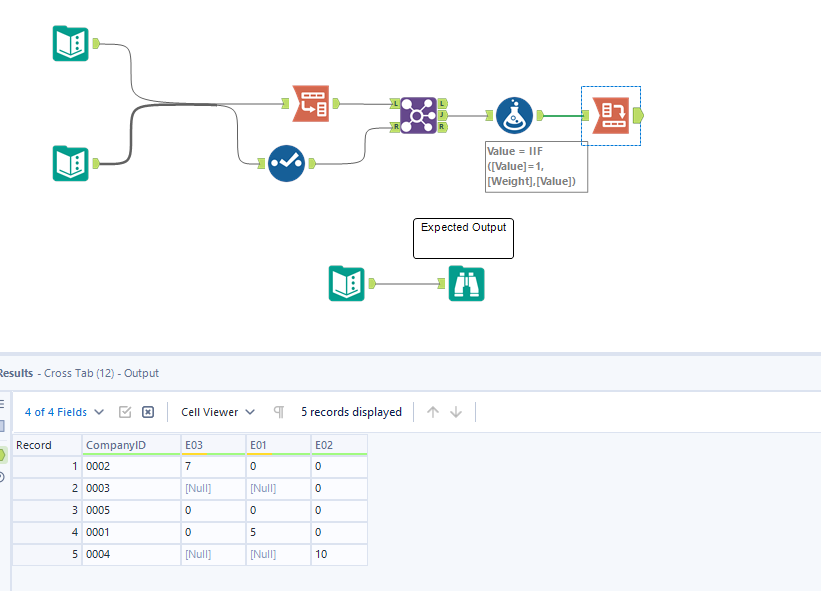Toggle the paragraph whitespace marker icon
This screenshot has width=821, height=591.
(279, 412)
